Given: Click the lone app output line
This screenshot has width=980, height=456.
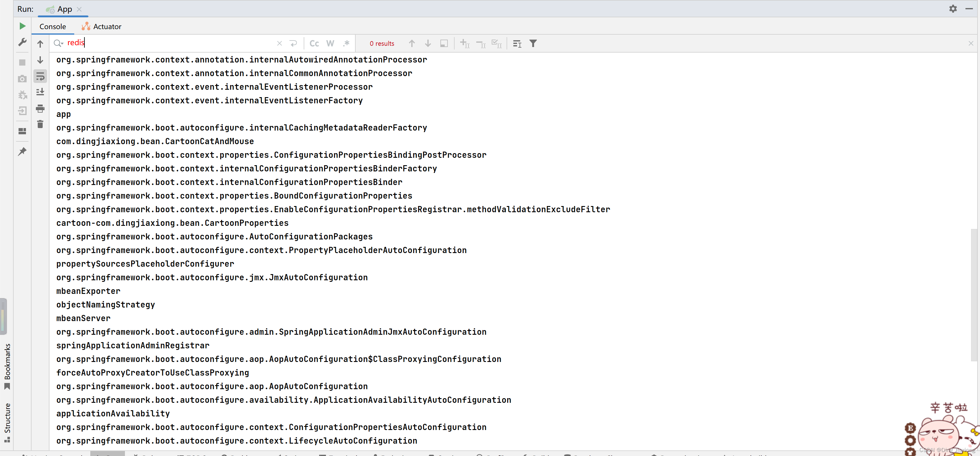Looking at the screenshot, I should click(63, 114).
